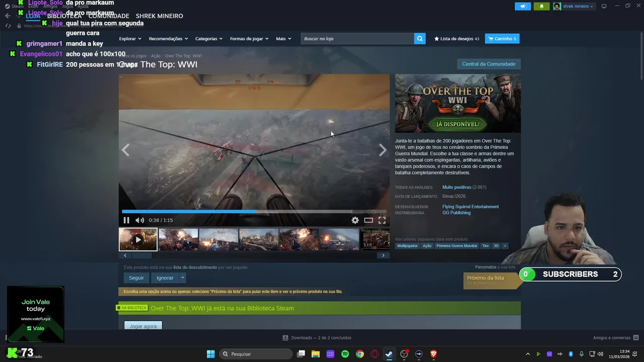Click the store search magnifier button

420,39
